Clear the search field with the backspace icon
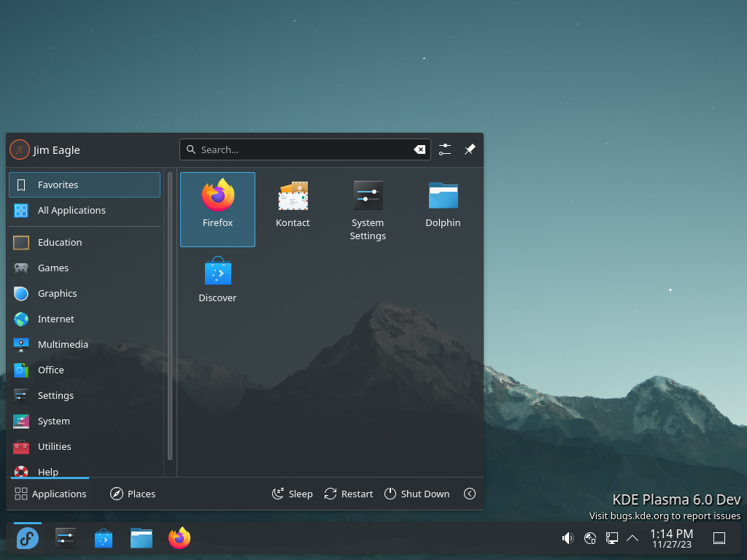The image size is (747, 560). click(419, 149)
